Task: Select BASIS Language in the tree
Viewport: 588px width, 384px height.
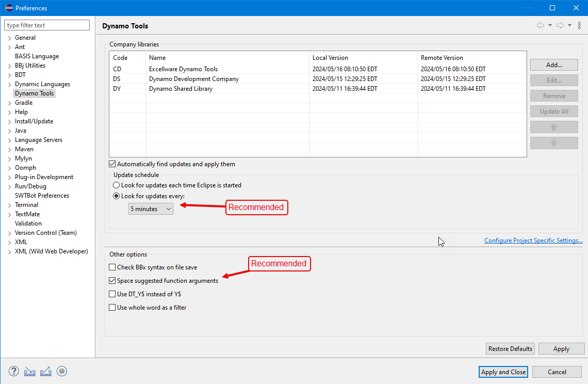Action: point(37,56)
